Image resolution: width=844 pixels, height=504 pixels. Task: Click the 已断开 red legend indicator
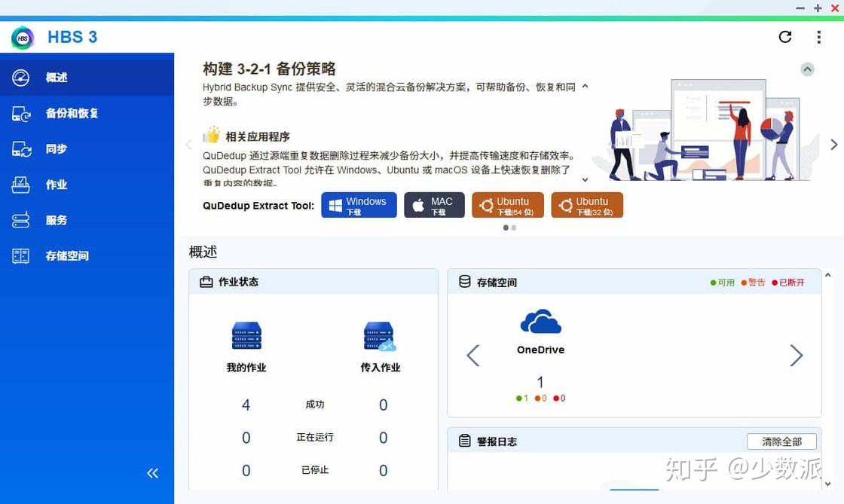(788, 283)
